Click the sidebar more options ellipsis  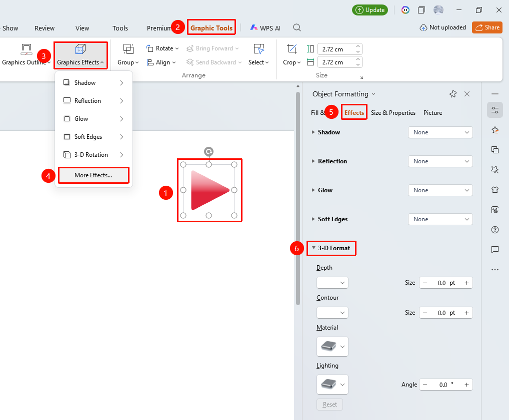tap(494, 270)
